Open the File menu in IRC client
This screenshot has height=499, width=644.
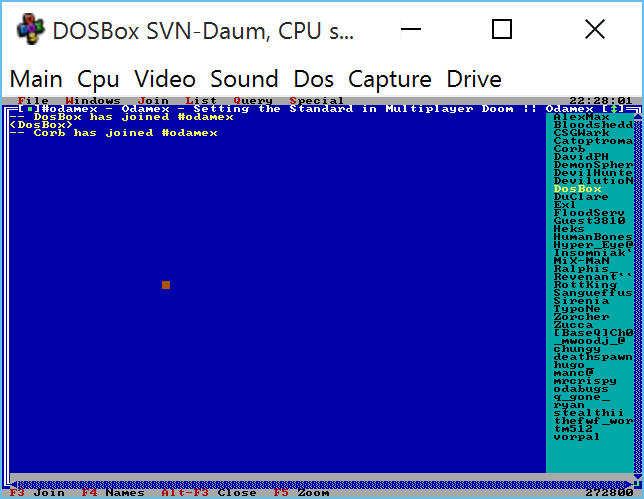(33, 100)
